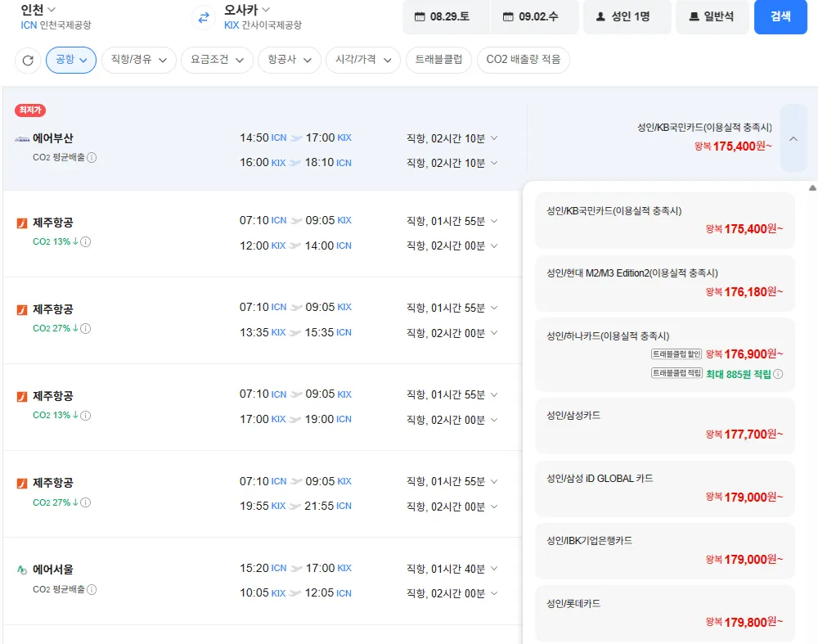
Task: Click 제주항공 logo on 19:55 return row
Action: pos(22,484)
